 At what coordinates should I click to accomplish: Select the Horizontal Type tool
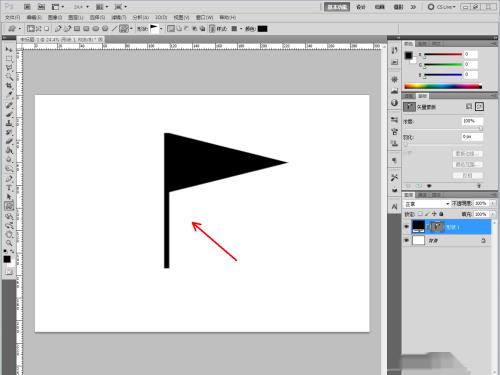tap(9, 188)
